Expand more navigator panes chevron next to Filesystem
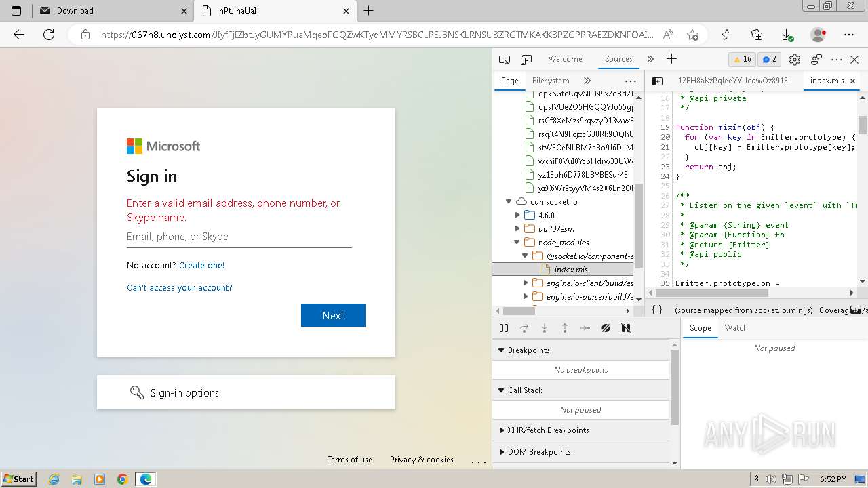The image size is (868, 488). (x=587, y=81)
